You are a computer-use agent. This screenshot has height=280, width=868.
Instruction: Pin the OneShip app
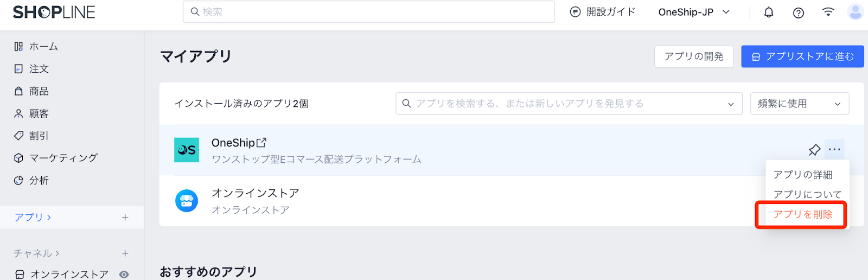point(814,150)
